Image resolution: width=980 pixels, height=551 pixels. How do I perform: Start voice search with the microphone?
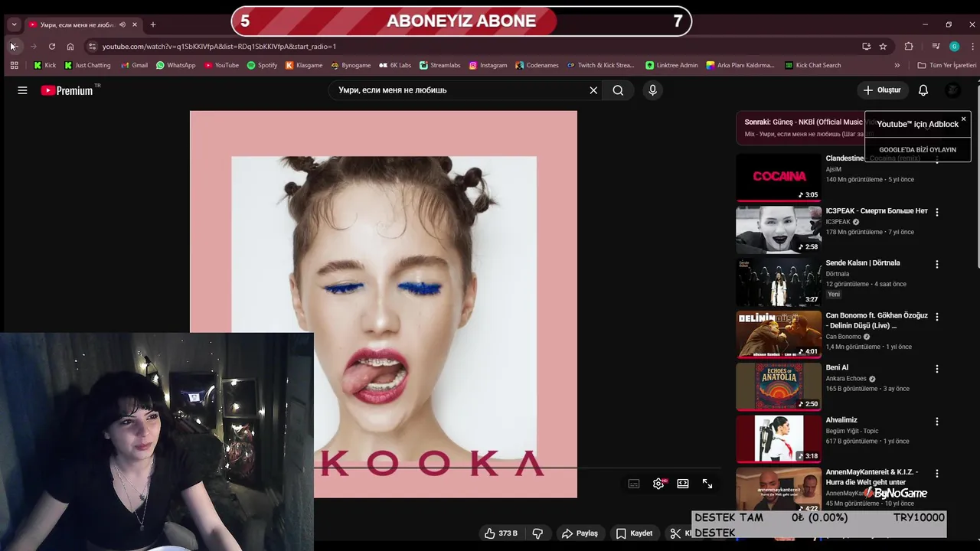click(x=652, y=90)
